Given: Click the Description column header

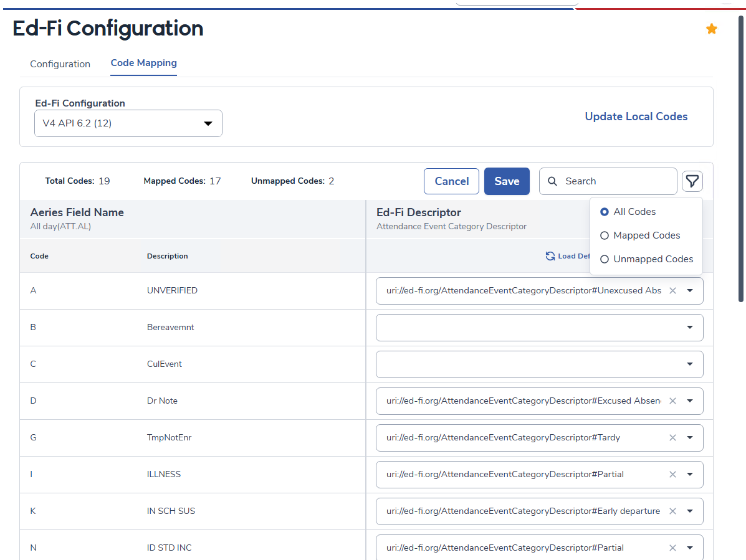Looking at the screenshot, I should [168, 256].
